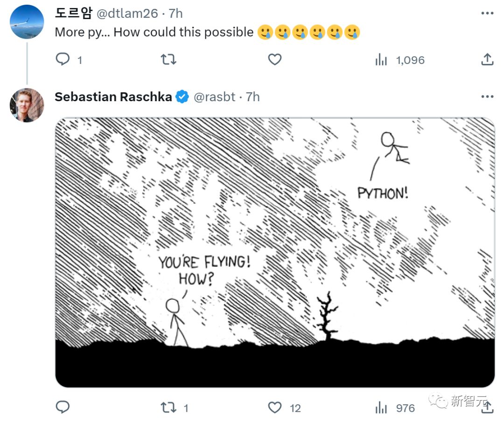The height and width of the screenshot is (423, 504).
Task: Like Sebastian Raschka's reply
Action: click(274, 407)
